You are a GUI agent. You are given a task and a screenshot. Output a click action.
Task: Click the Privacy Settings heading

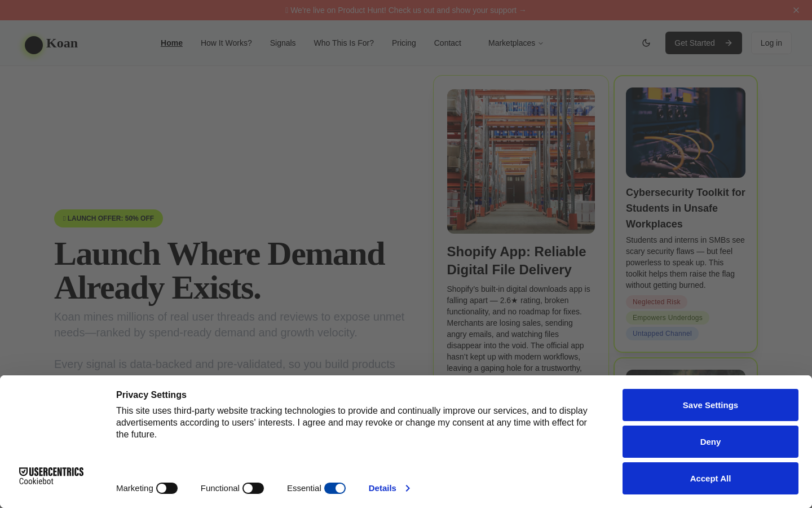click(151, 395)
